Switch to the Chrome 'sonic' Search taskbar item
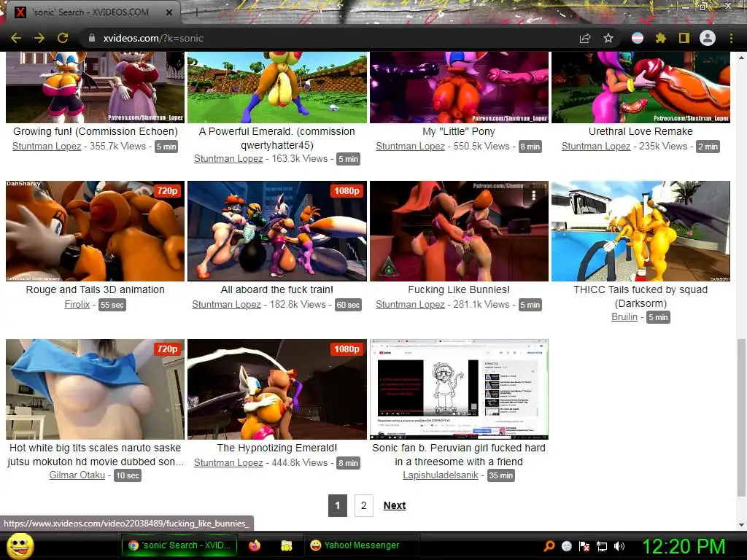The image size is (747, 560). 179,545
